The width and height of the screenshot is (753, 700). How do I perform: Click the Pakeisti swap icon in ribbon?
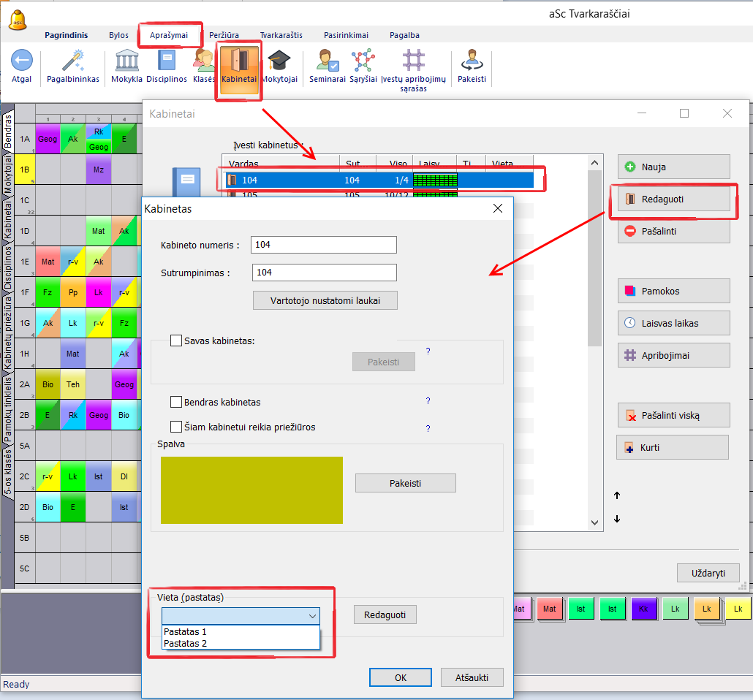[472, 61]
